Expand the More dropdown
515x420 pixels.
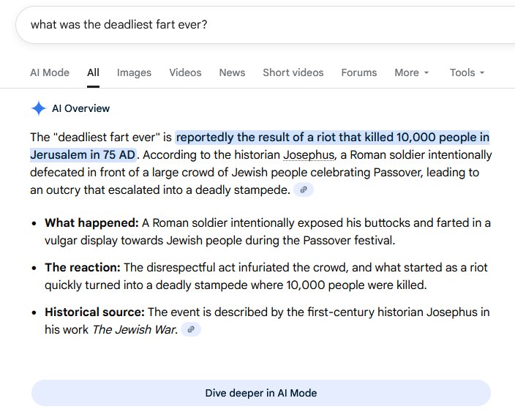(412, 72)
